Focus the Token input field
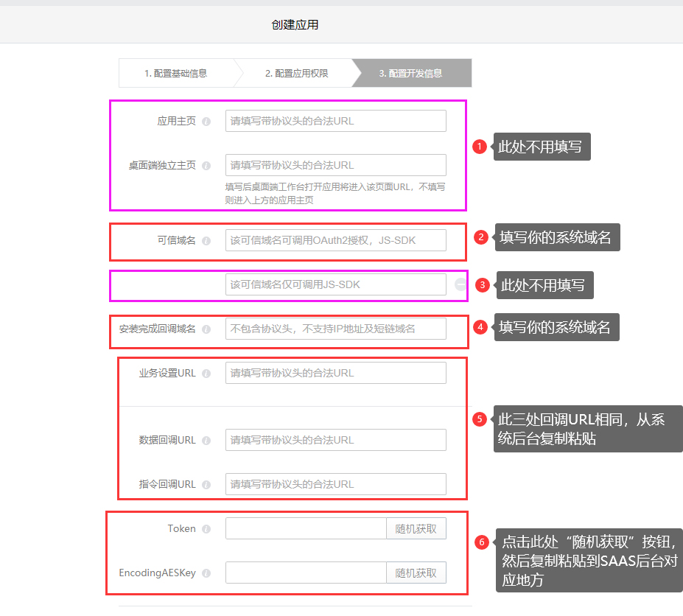683x616 pixels. click(306, 528)
